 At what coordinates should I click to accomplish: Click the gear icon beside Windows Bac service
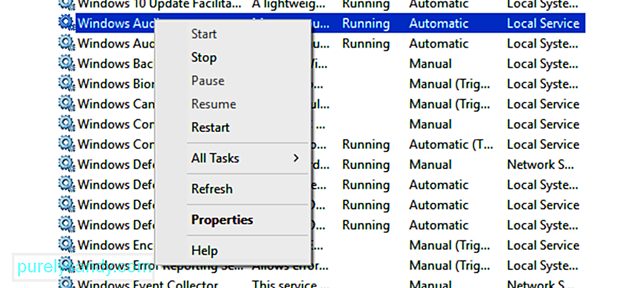[66, 63]
